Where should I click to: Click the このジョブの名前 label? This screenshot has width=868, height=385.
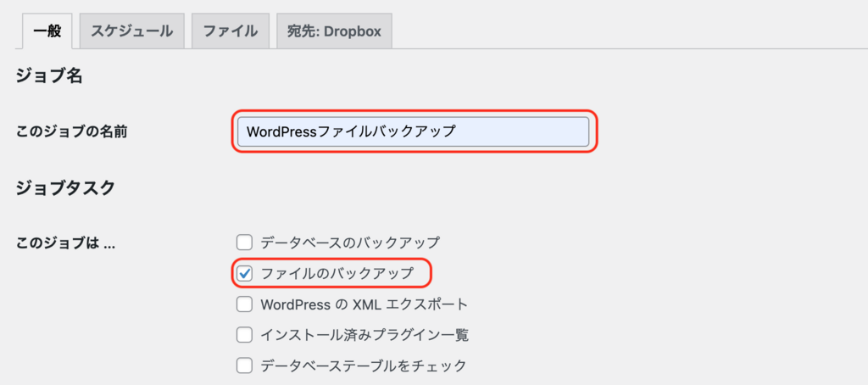pyautogui.click(x=72, y=131)
